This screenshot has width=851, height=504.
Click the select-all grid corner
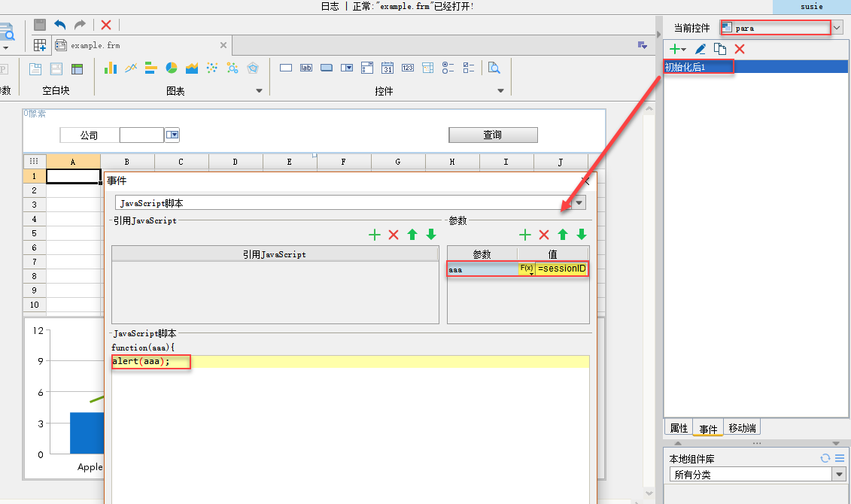(x=34, y=161)
